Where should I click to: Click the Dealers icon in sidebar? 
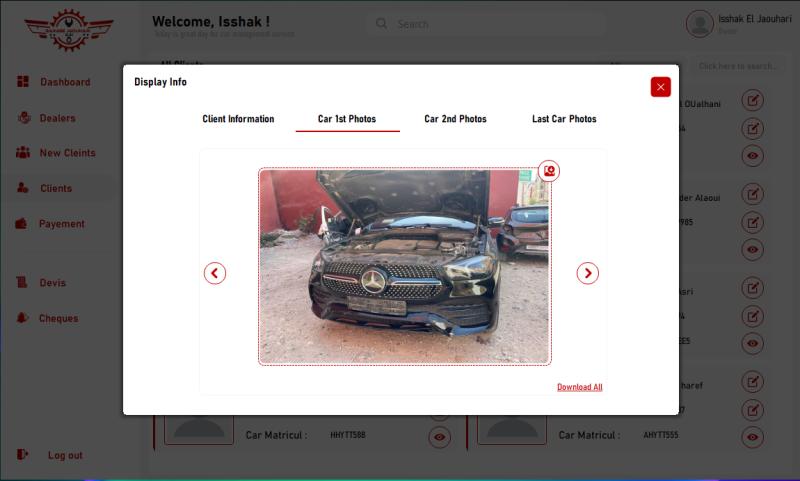click(24, 118)
